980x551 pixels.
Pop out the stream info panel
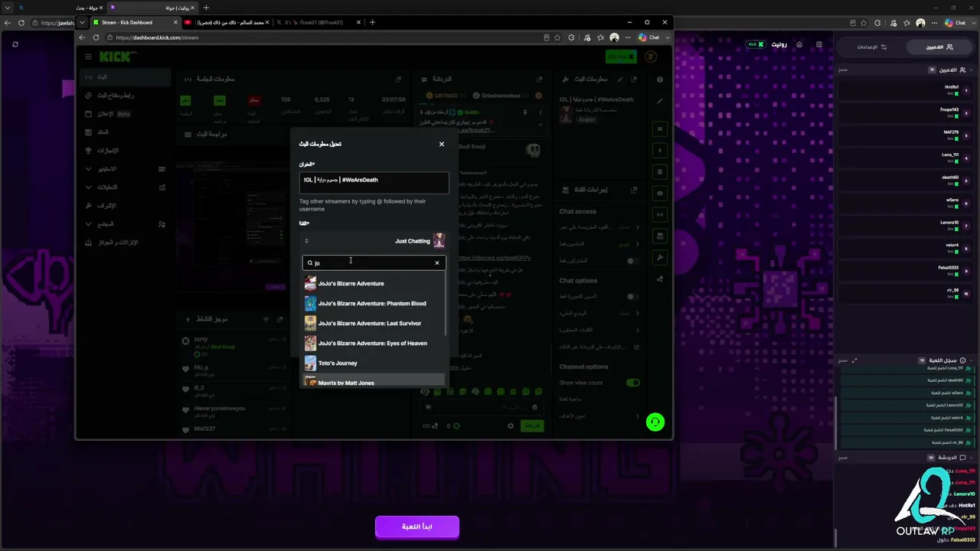pyautogui.click(x=634, y=79)
